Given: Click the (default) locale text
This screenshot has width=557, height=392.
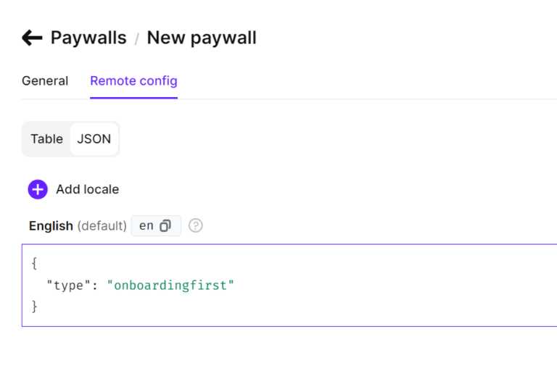Looking at the screenshot, I should pos(102,226).
